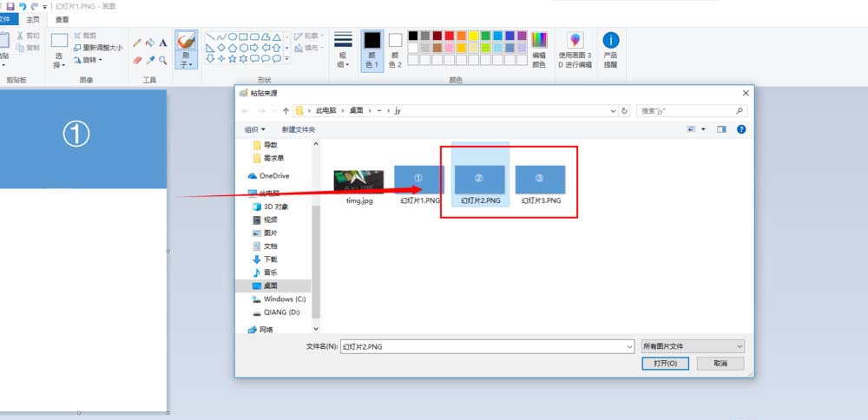Select the Eraser tool in Paint
868x420 pixels.
click(137, 60)
